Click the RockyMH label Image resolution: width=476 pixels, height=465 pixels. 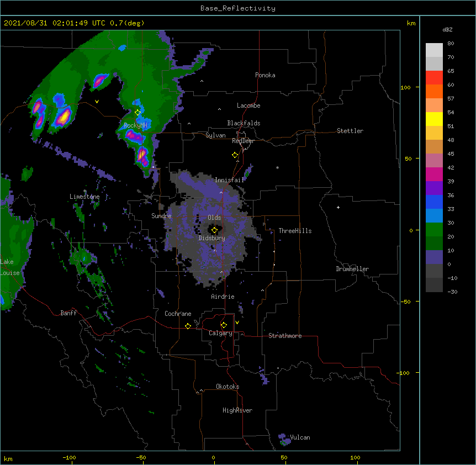[135, 125]
